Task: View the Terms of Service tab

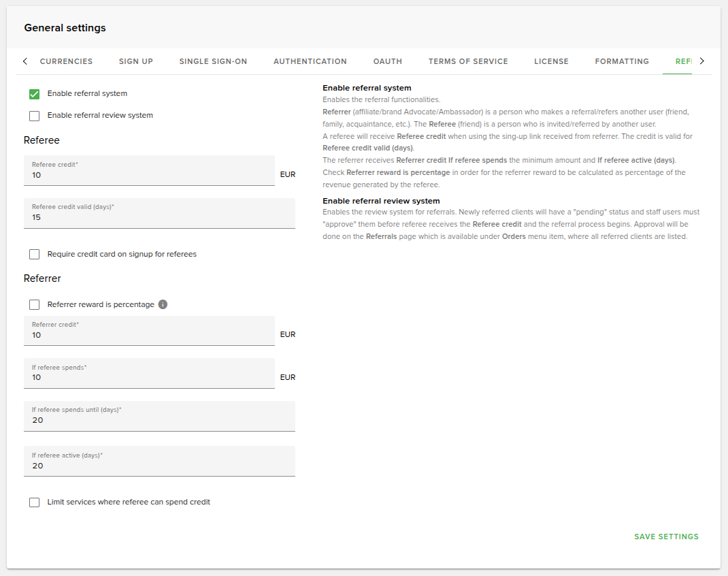Action: [468, 61]
